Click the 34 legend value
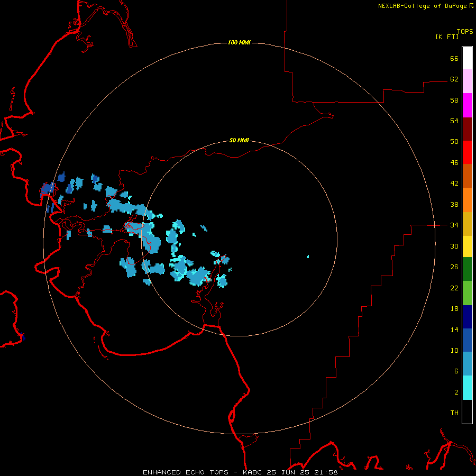 pyautogui.click(x=454, y=225)
